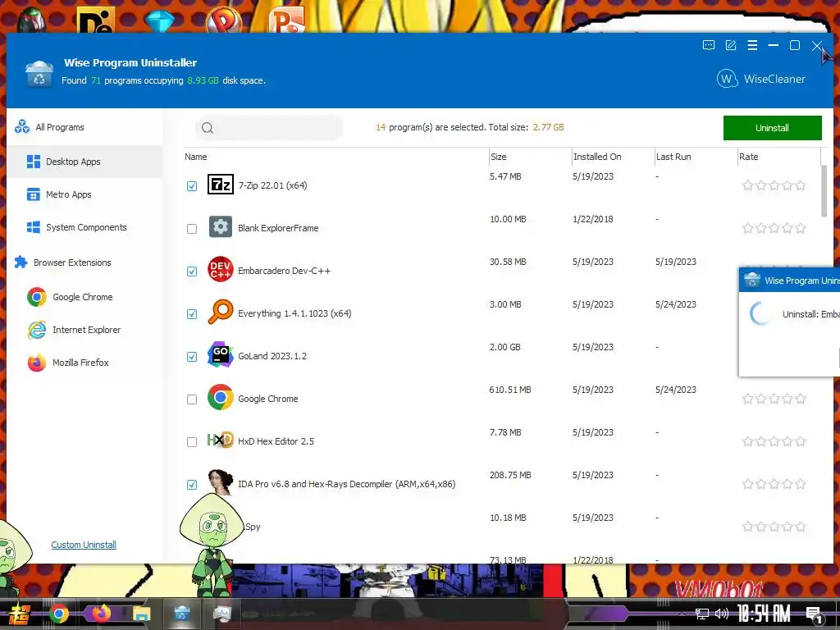The image size is (840, 630).
Task: Select All Programs in sidebar
Action: pos(84,127)
